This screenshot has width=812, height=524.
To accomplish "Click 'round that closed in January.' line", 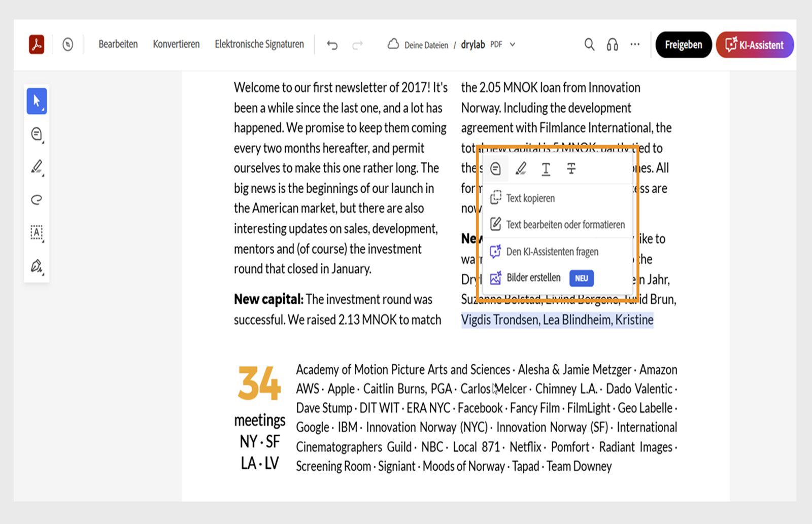I will 302,268.
